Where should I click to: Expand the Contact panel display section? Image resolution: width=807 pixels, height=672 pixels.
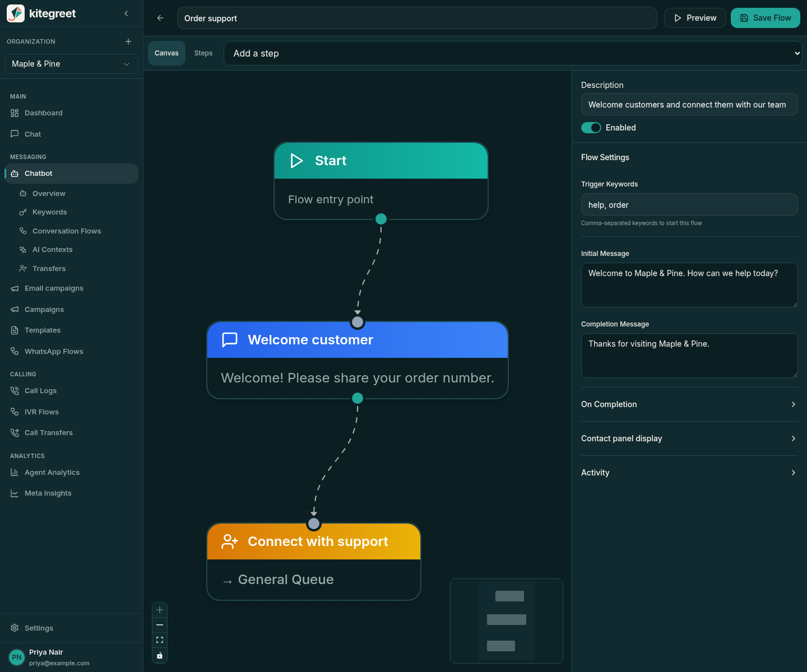(689, 438)
